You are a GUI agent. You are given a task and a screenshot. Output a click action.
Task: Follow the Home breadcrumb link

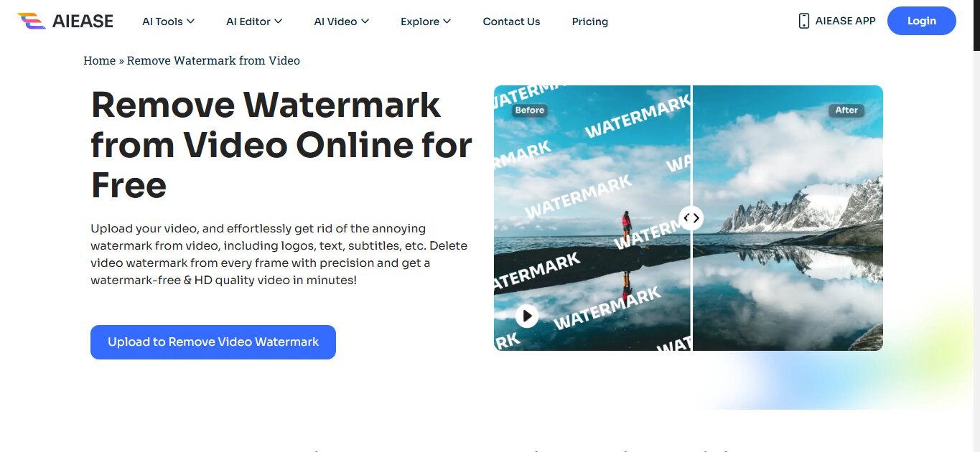click(99, 60)
